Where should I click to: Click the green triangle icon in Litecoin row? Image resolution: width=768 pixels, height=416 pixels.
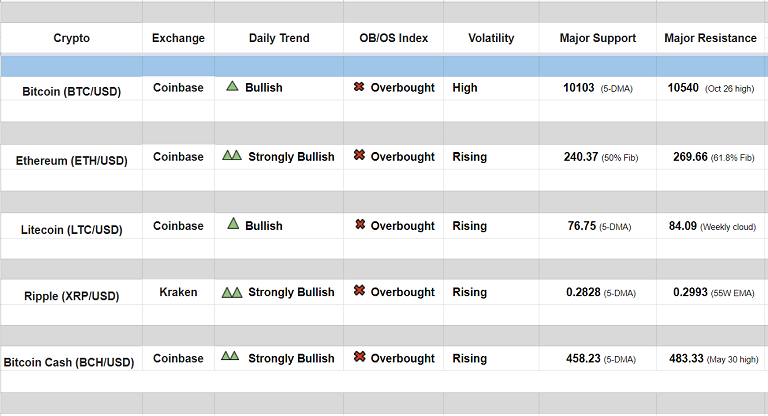(x=232, y=225)
